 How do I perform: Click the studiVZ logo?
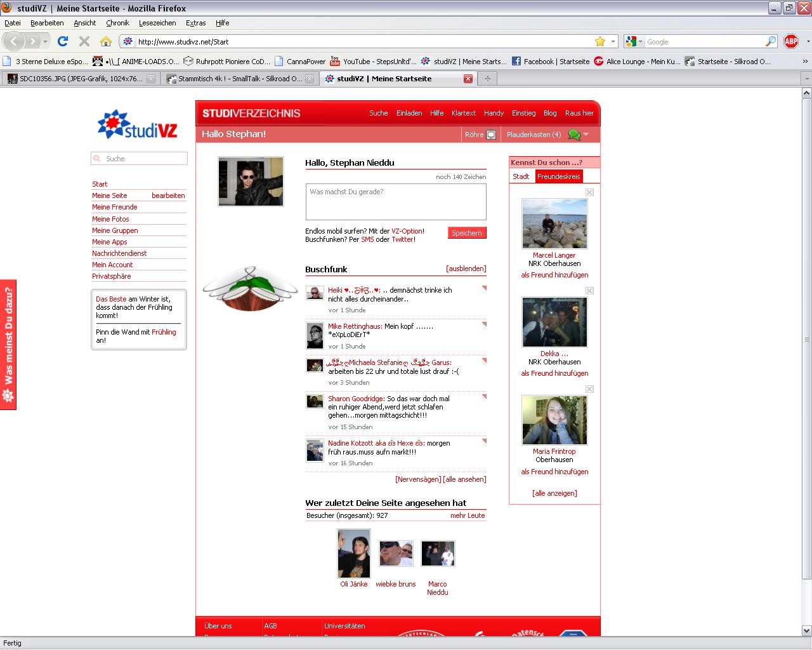[138, 124]
